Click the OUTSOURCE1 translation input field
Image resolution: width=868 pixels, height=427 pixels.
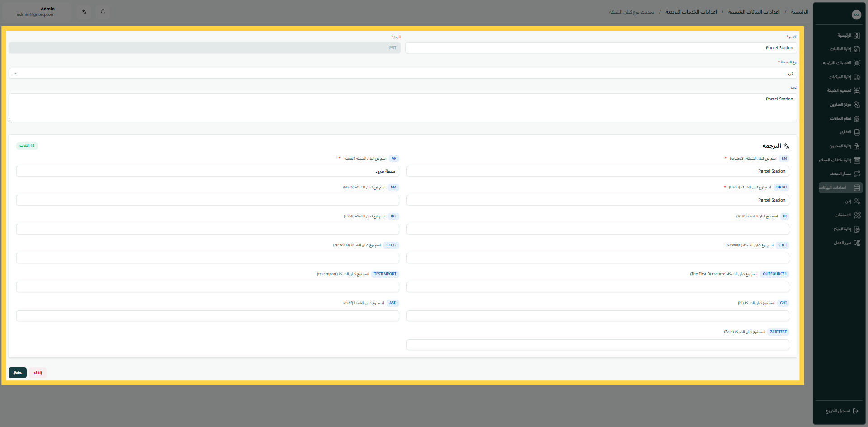pyautogui.click(x=598, y=287)
